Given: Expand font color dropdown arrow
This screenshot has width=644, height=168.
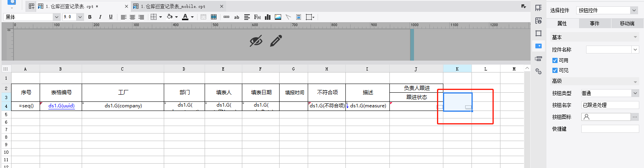Looking at the screenshot, I should click(x=192, y=17).
